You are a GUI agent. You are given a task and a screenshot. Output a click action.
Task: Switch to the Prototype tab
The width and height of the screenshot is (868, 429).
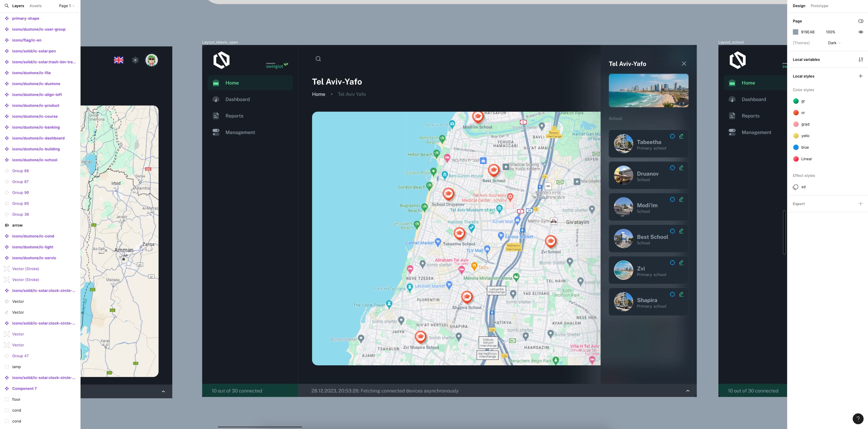(x=819, y=6)
